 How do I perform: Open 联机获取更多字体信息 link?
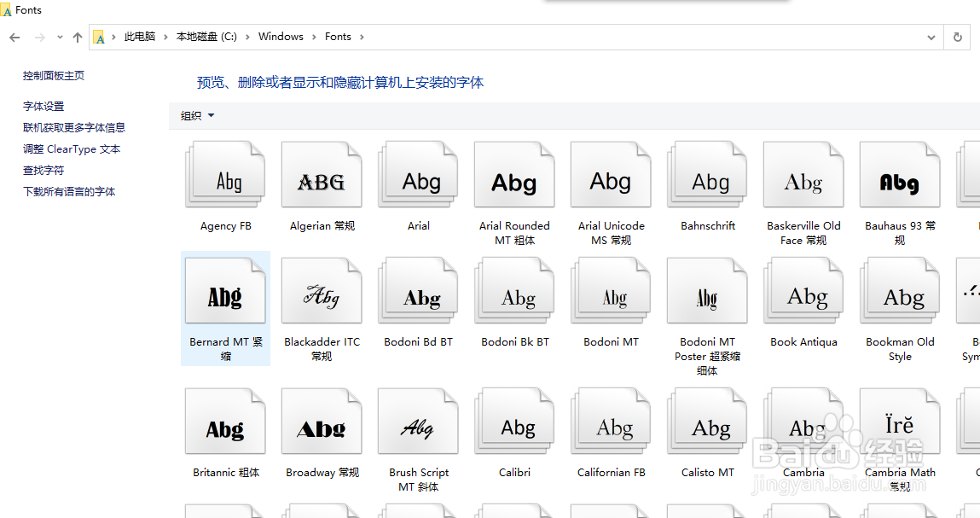click(74, 128)
